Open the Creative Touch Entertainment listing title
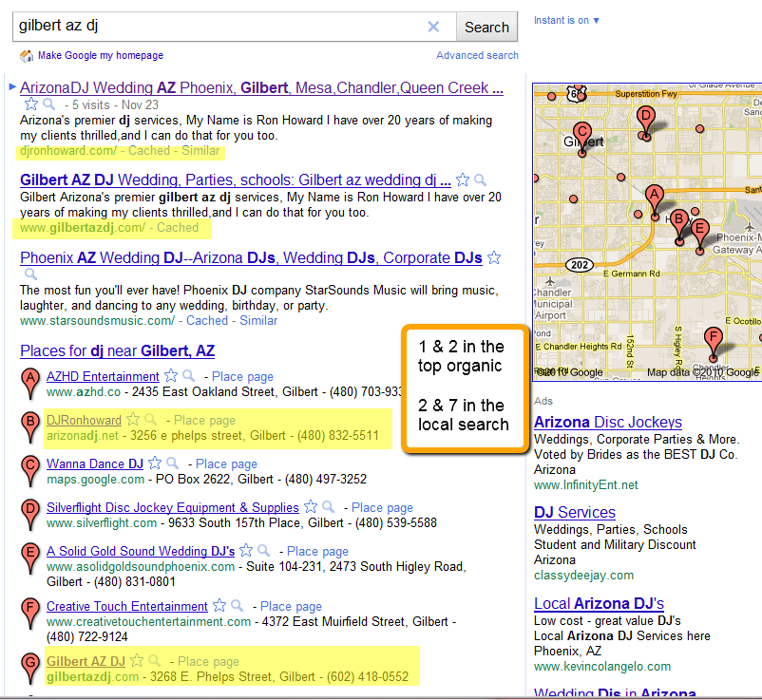Viewport: 762px width, 700px height. [126, 606]
